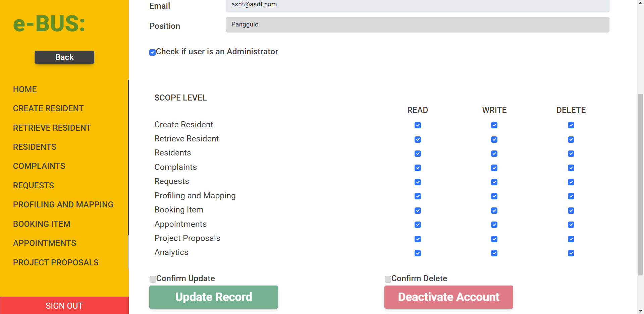Uncheck Project Proposals DELETE permission
Image resolution: width=644 pixels, height=314 pixels.
[x=571, y=239]
